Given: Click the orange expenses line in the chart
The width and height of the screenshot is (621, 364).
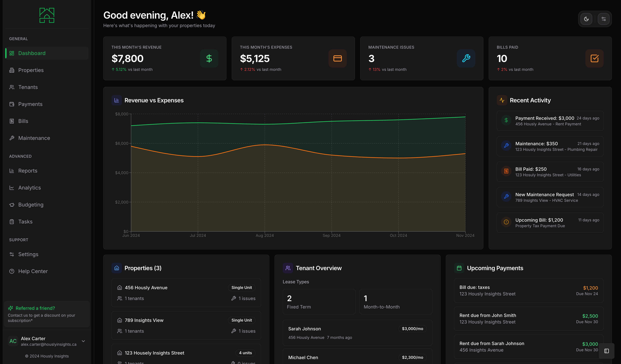Looking at the screenshot, I should point(298,151).
